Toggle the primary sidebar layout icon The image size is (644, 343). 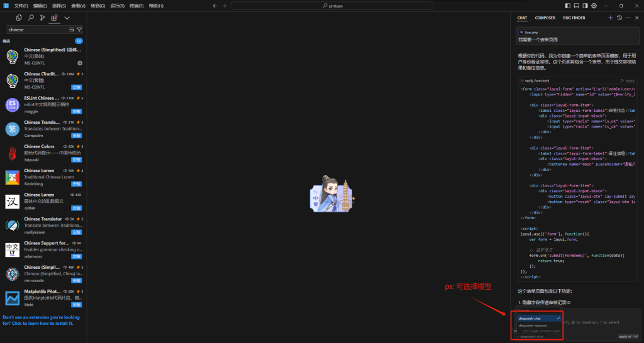[x=568, y=6]
